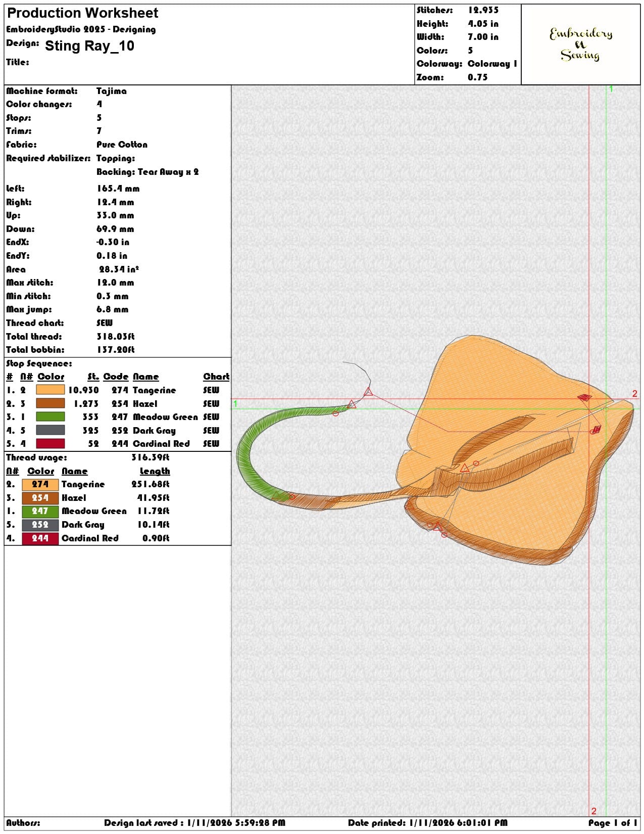644x834 pixels.
Task: Click the 'Author:' footer label
Action: pyautogui.click(x=23, y=823)
